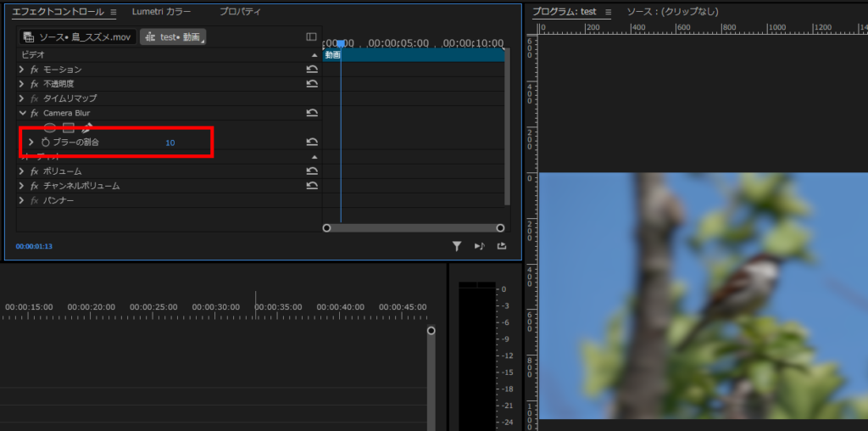Click the export frame icon at panel bottom
868x431 pixels.
click(x=502, y=246)
